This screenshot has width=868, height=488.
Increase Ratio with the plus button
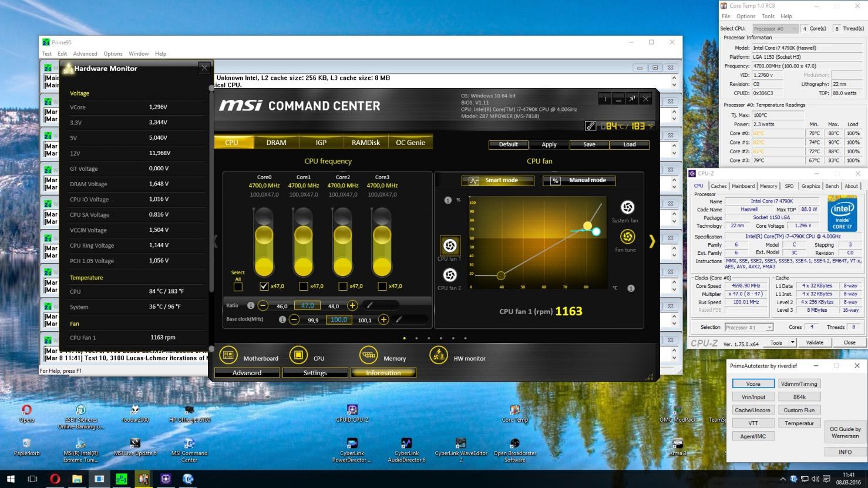click(x=352, y=305)
